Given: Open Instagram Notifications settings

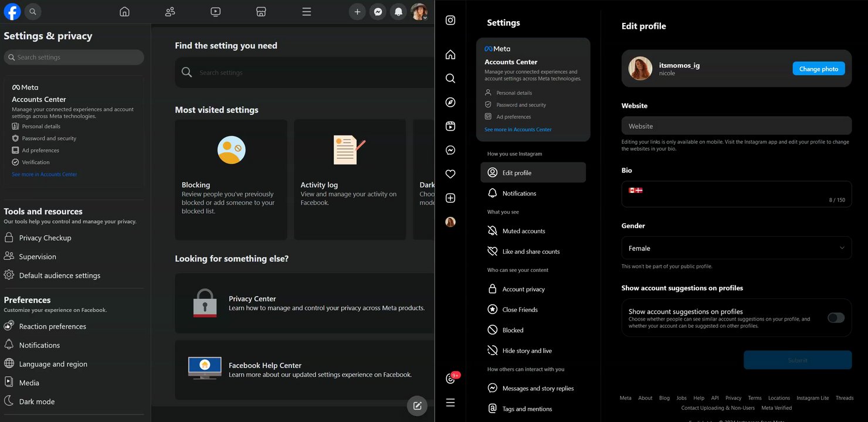Looking at the screenshot, I should tap(533, 193).
